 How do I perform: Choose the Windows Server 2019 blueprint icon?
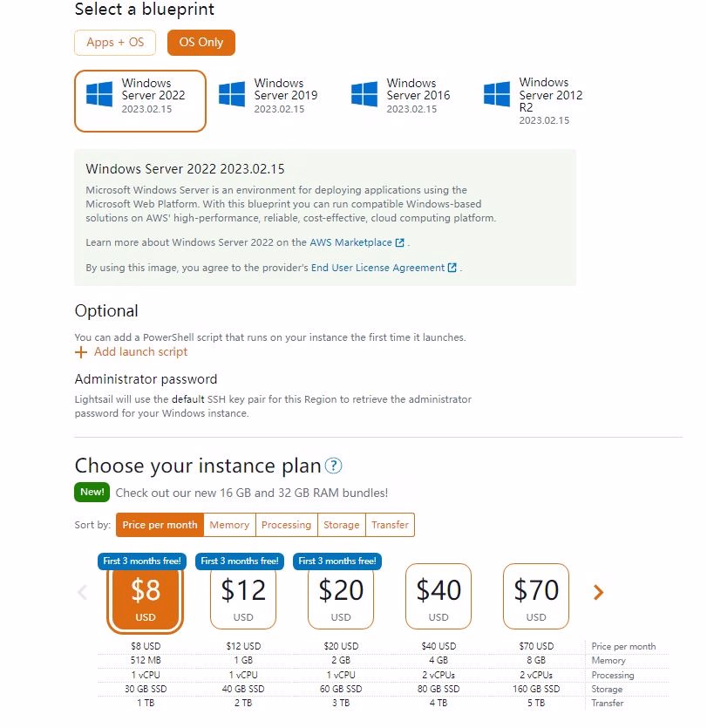tap(232, 95)
